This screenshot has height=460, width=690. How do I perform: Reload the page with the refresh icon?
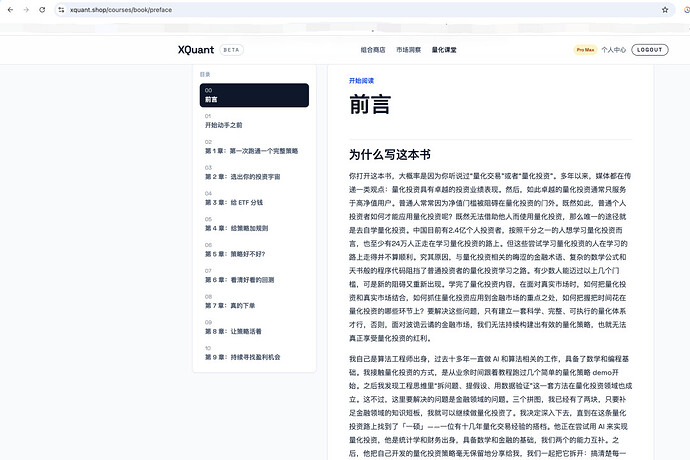[42, 10]
